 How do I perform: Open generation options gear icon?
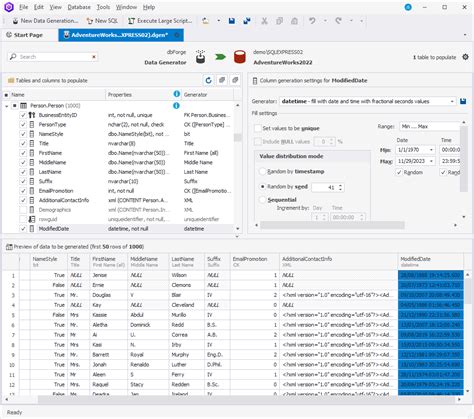coord(465,57)
